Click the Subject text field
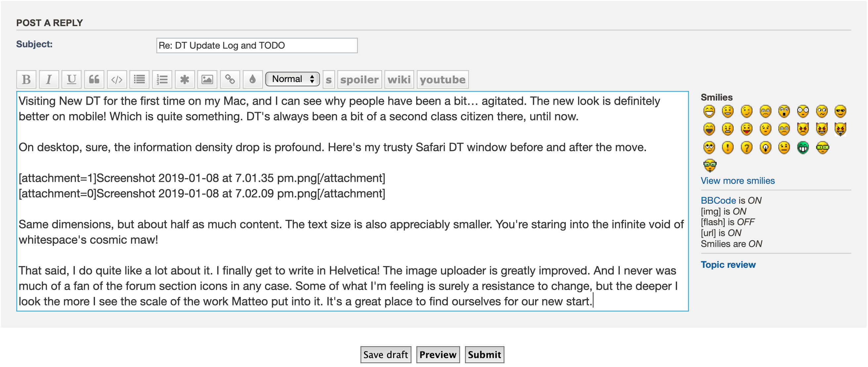The image size is (868, 367). pyautogui.click(x=257, y=45)
